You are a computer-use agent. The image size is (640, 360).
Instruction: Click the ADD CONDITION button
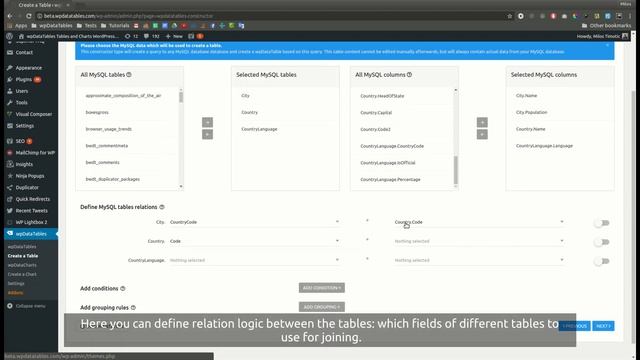click(322, 288)
